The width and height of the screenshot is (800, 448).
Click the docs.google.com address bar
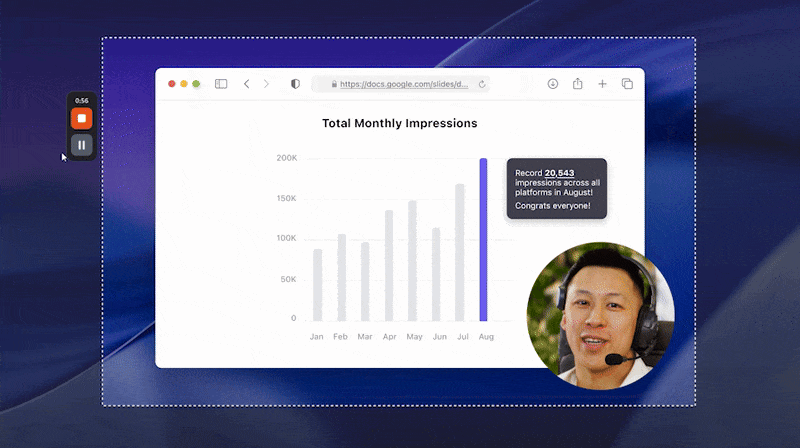coord(401,84)
